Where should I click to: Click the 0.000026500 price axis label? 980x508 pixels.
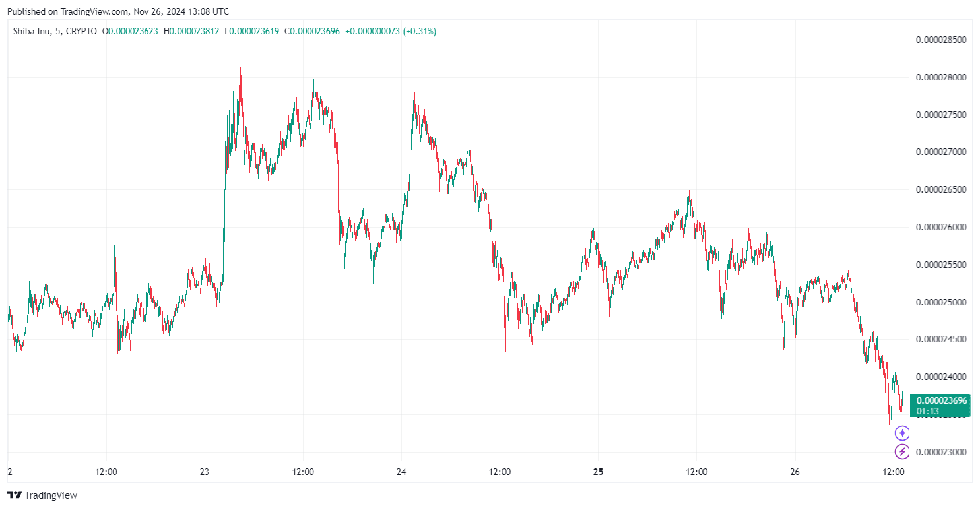941,189
